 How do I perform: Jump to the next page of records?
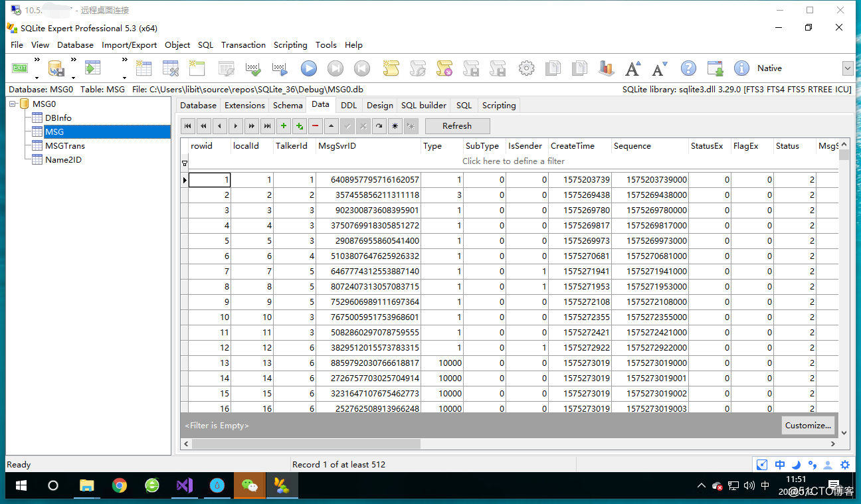point(252,126)
